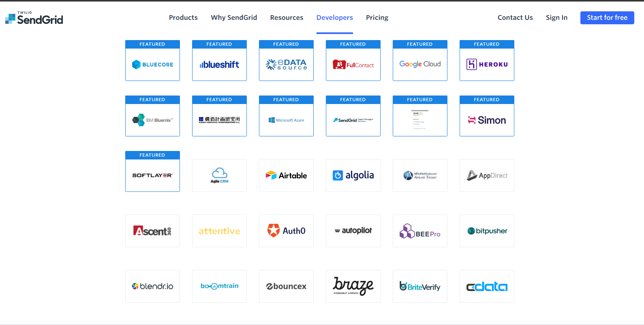Open the braze partner logo
This screenshot has height=325, width=644.
point(353,286)
